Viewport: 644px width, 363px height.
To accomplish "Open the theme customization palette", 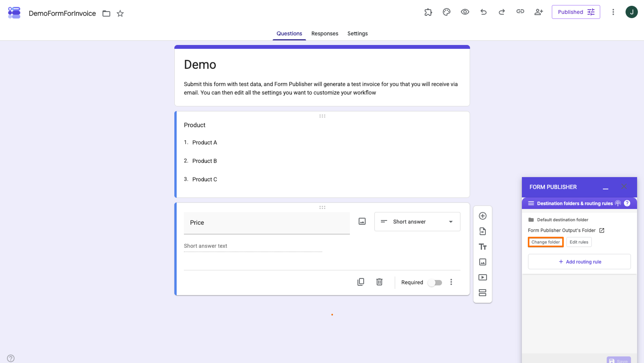I will pos(447,12).
